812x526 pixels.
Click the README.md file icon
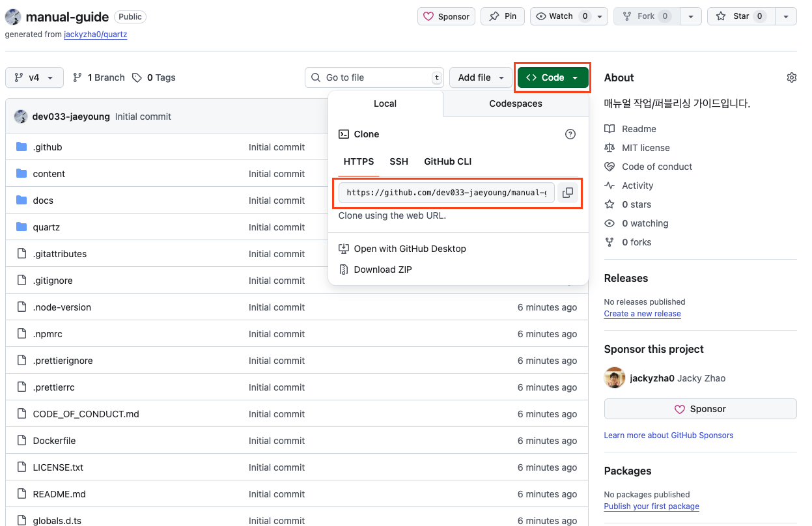pyautogui.click(x=21, y=494)
